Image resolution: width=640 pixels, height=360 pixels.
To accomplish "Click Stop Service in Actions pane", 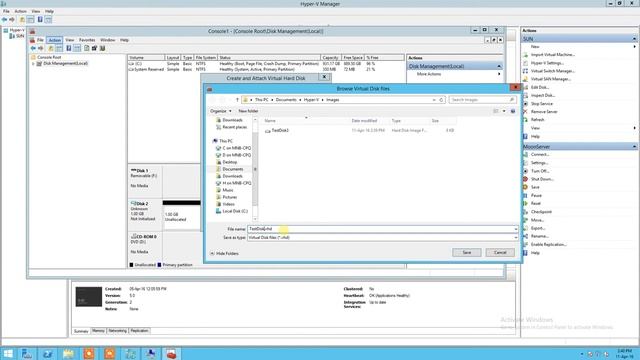I will pos(542,104).
